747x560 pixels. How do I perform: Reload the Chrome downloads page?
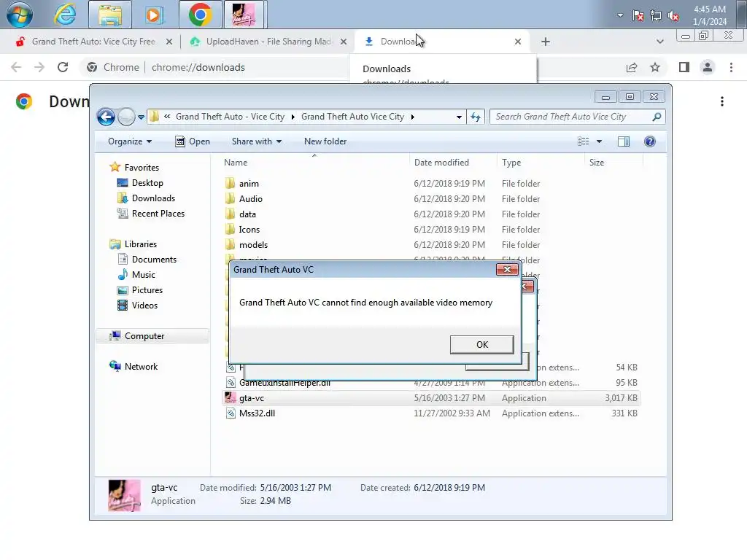click(63, 67)
